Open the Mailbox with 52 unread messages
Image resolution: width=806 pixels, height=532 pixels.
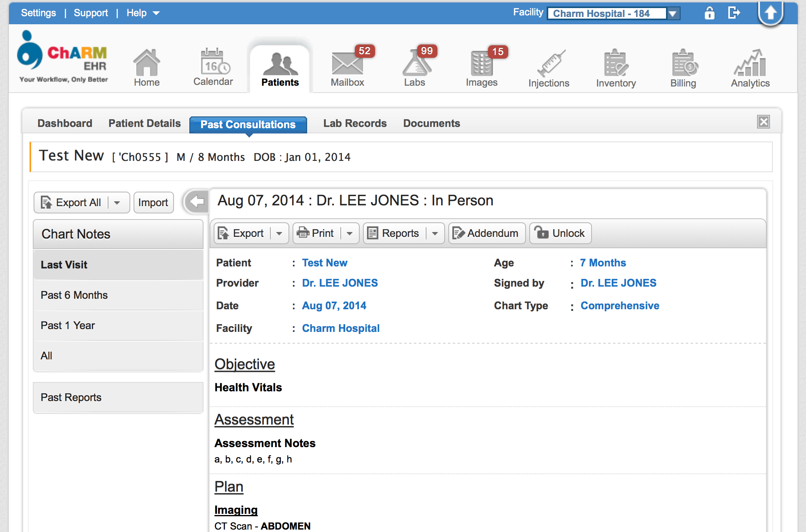pos(347,67)
